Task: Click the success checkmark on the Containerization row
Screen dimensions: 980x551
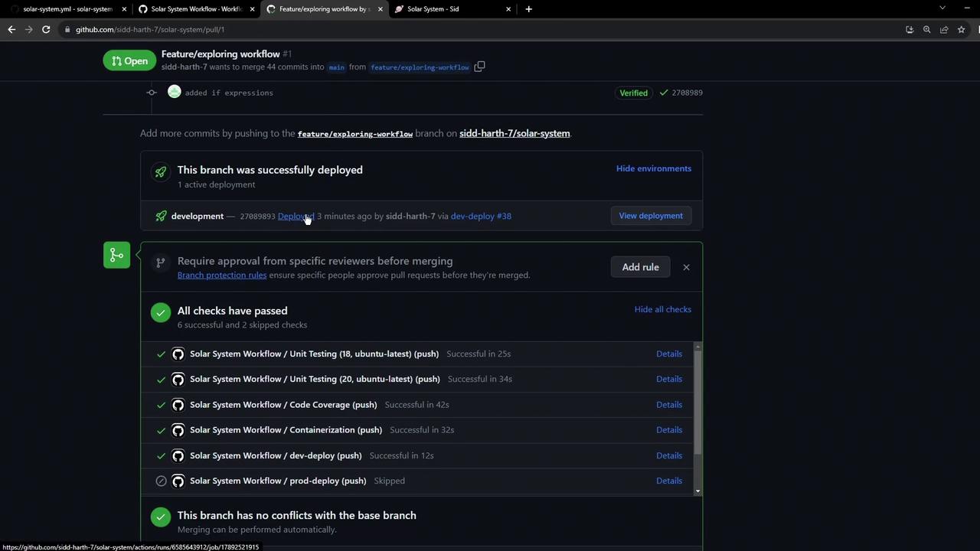Action: point(161,430)
